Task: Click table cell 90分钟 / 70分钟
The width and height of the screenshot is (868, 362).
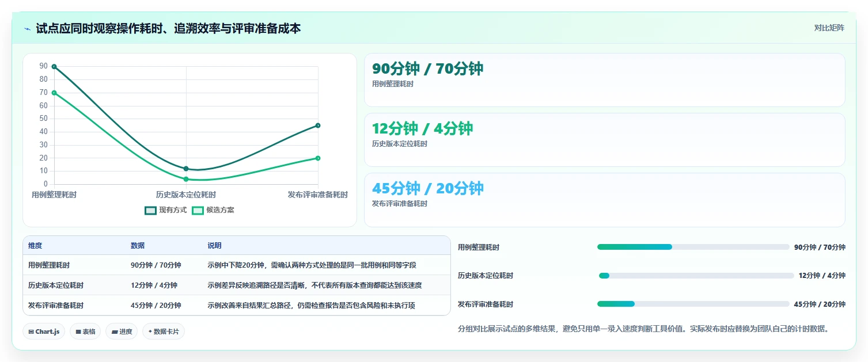Action: pyautogui.click(x=156, y=265)
